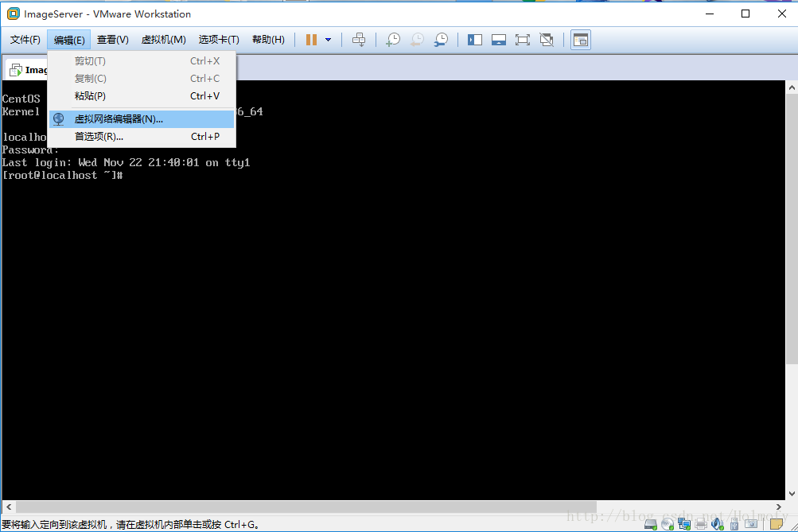The image size is (798, 532).
Task: Maximize the VMware Workstation window
Action: coord(745,14)
